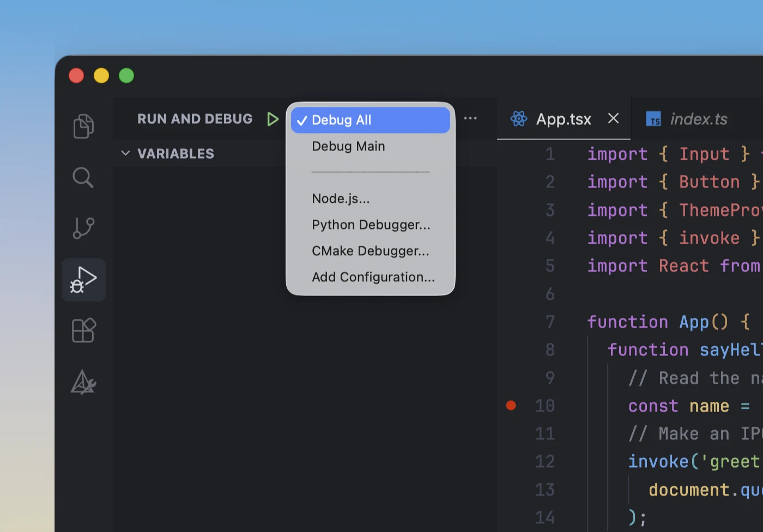Choose the Python Debugger option

[371, 225]
